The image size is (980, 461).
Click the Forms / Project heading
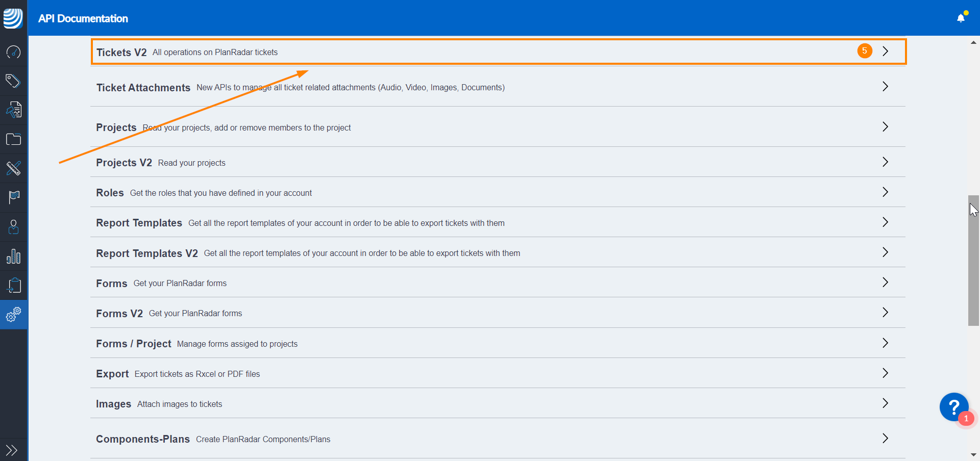(x=134, y=344)
